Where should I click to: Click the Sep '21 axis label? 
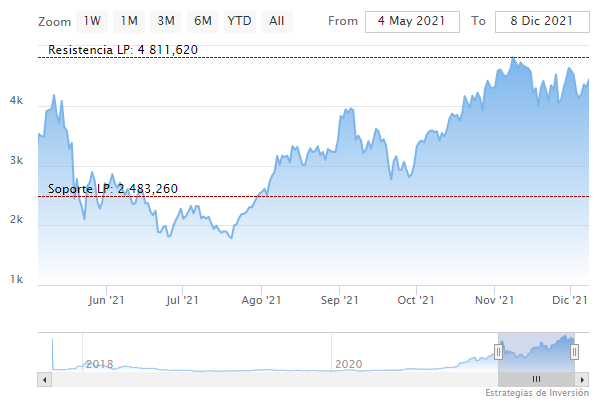click(x=340, y=300)
